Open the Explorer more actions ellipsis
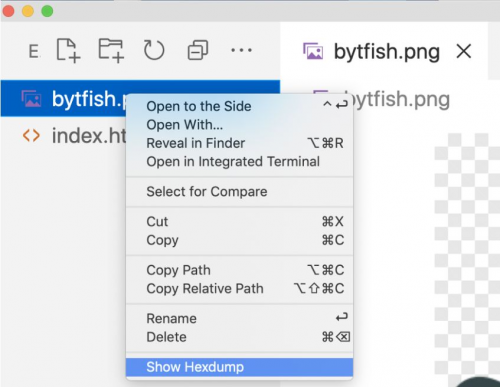 point(241,50)
